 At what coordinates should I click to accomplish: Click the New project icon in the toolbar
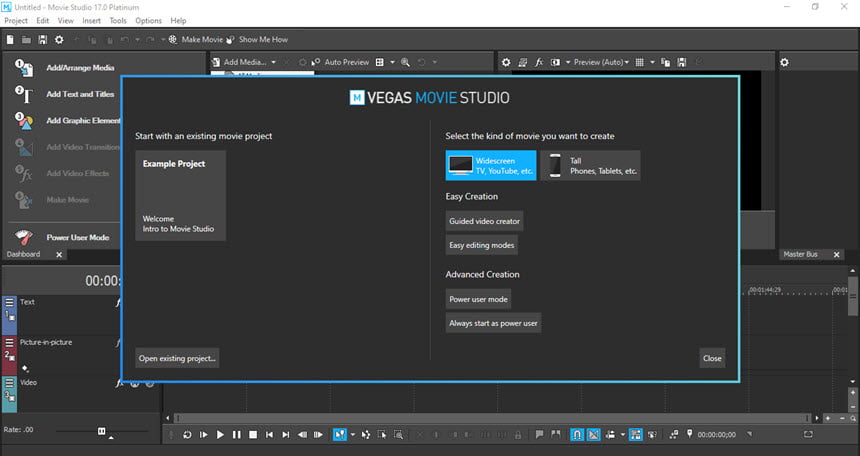(10, 40)
